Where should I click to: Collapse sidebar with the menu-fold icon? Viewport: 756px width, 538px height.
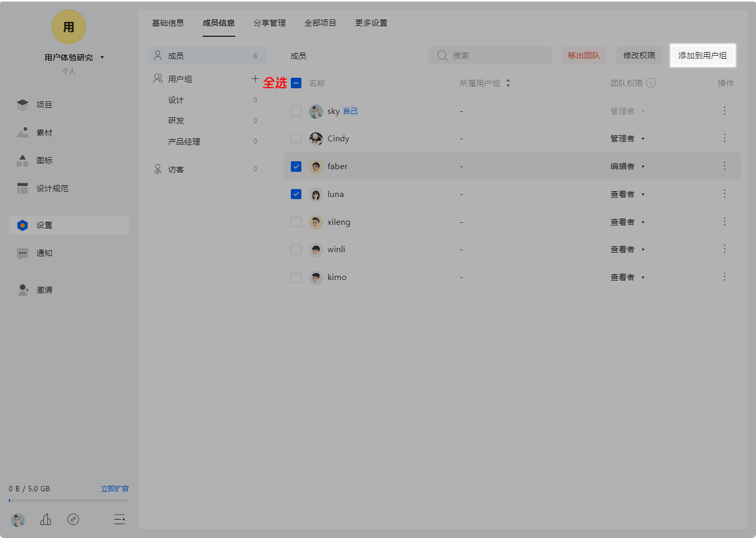[120, 520]
